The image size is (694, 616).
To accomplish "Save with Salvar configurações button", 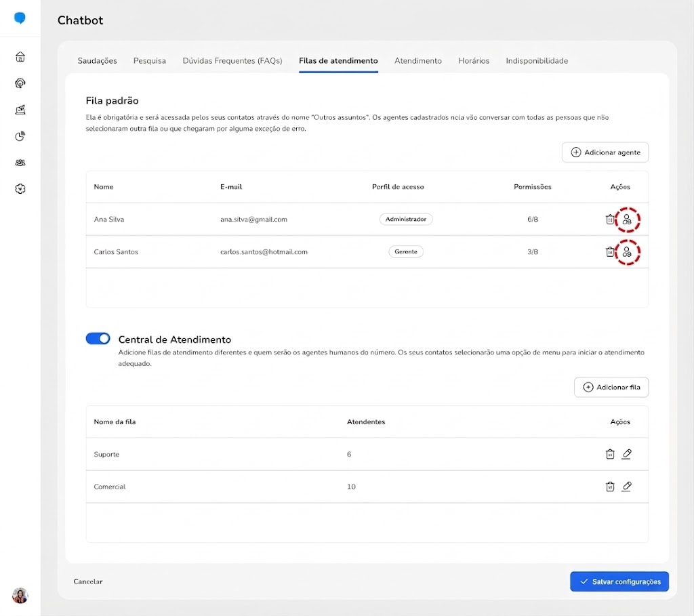I will pos(619,581).
